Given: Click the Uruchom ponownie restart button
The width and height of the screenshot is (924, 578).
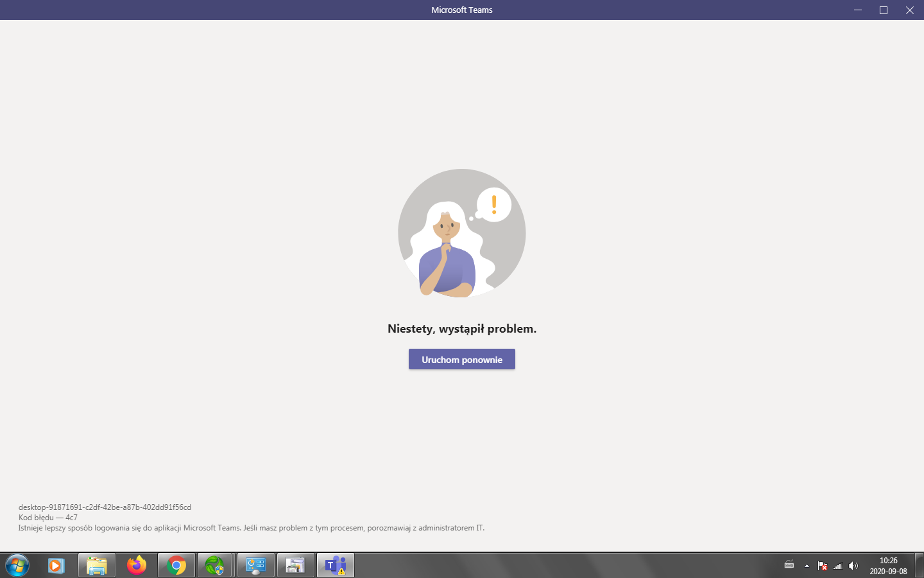Looking at the screenshot, I should pyautogui.click(x=462, y=359).
